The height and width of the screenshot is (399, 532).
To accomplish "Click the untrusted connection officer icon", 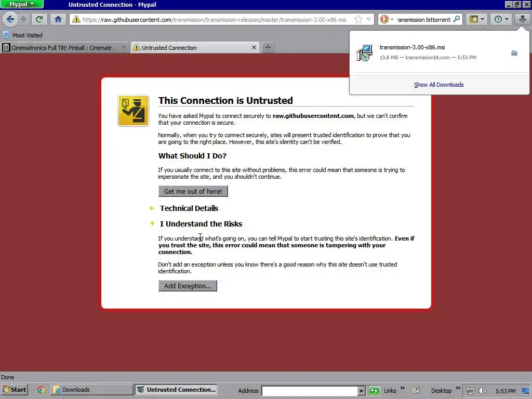I will (134, 111).
